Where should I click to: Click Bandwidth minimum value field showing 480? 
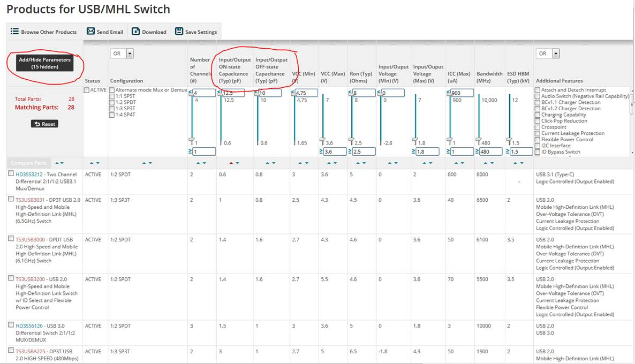[491, 152]
